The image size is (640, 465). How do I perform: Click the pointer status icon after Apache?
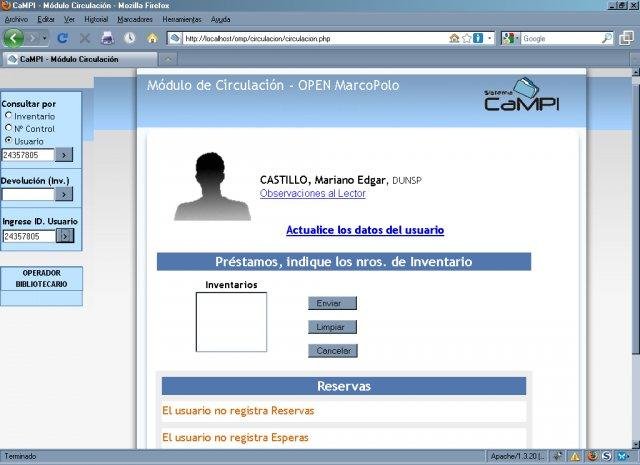(x=557, y=456)
